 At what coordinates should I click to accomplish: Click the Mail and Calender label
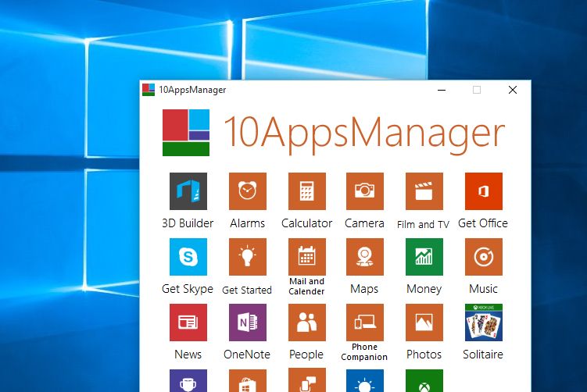[x=306, y=286]
